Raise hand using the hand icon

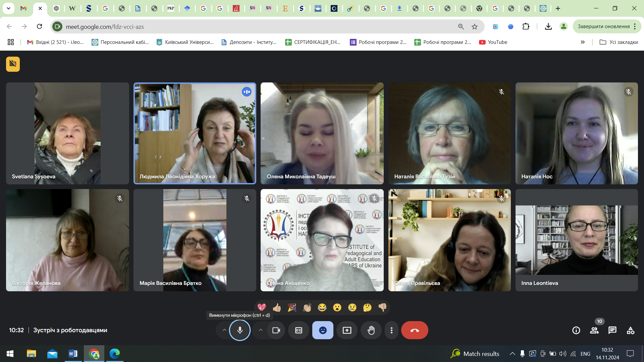pyautogui.click(x=371, y=330)
